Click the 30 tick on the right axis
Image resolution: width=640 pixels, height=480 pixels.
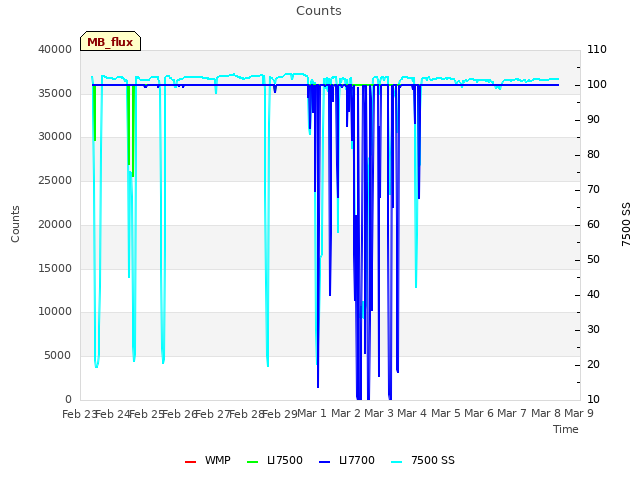(593, 330)
